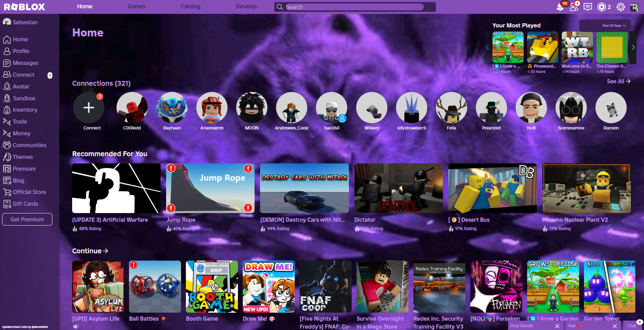The width and height of the screenshot is (644, 330).
Task: Open the notifications bell icon
Action: (x=560, y=7)
